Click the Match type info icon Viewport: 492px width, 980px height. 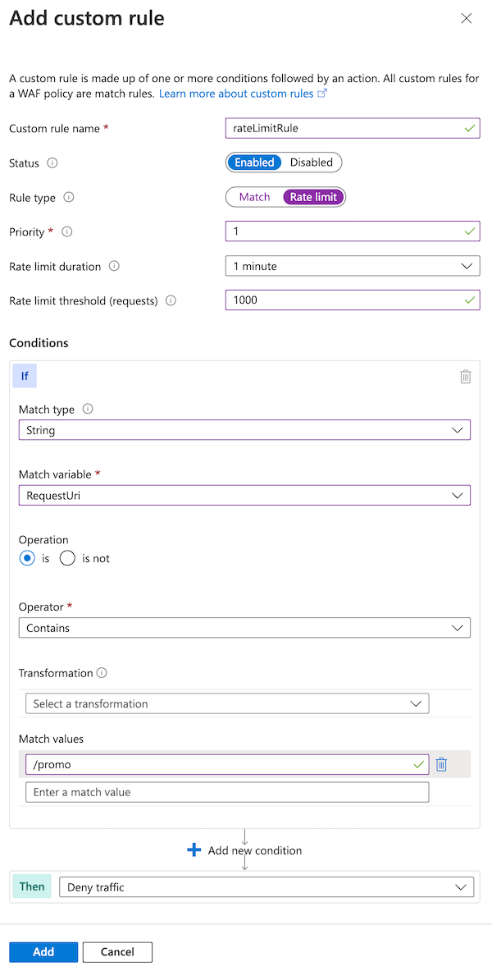pyautogui.click(x=88, y=410)
